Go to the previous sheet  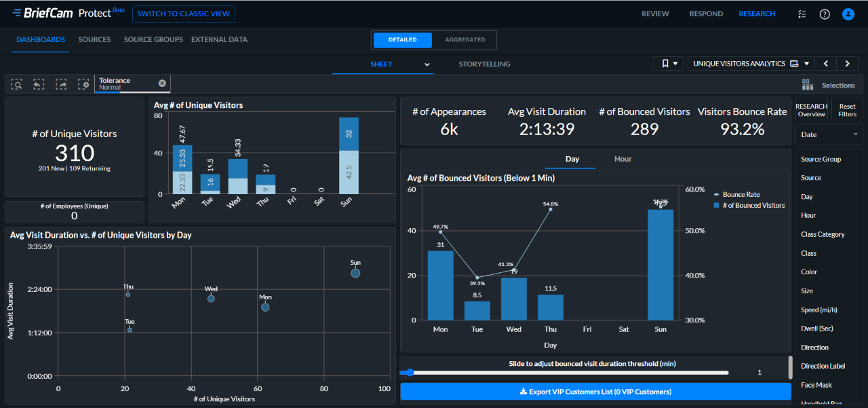[825, 64]
